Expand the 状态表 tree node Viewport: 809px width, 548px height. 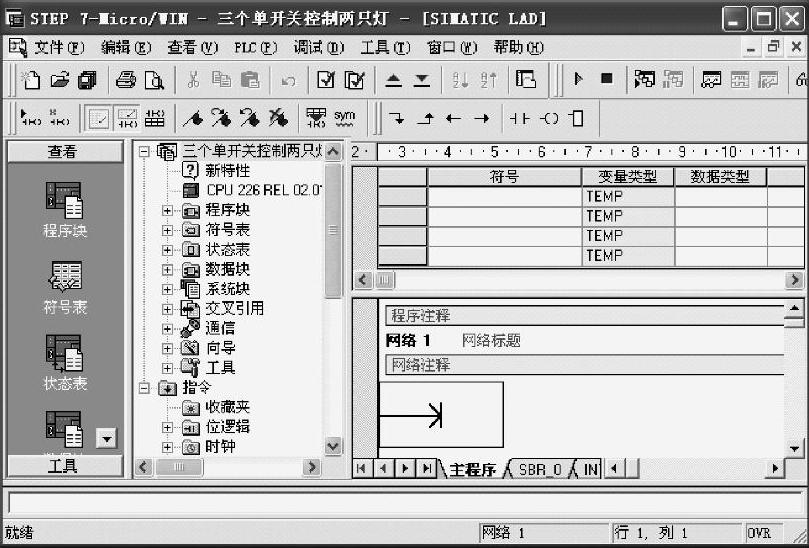point(167,250)
